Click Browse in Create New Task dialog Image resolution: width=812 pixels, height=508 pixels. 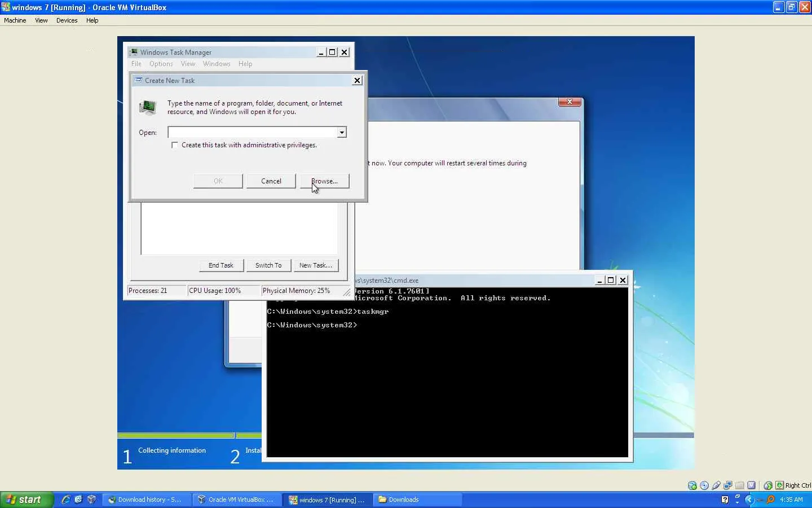324,181
